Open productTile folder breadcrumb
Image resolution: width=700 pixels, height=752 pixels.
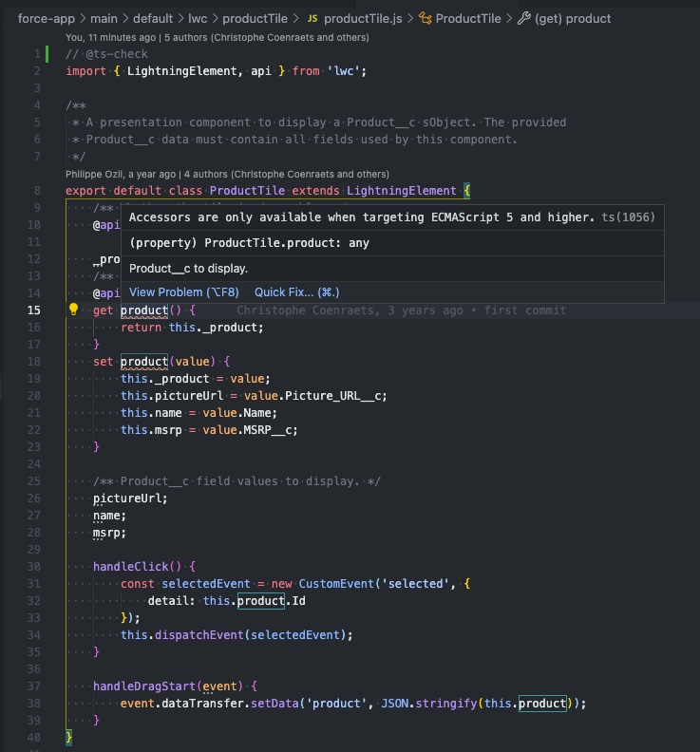(255, 19)
